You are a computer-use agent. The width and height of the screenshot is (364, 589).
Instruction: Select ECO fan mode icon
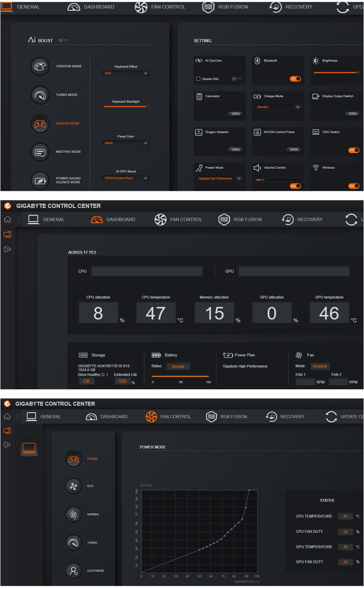coord(73,486)
